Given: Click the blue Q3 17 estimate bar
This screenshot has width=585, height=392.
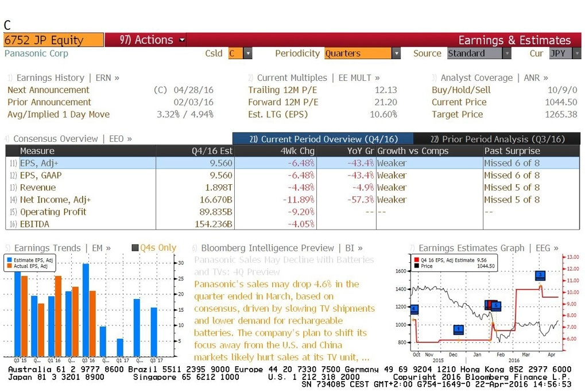Looking at the screenshot, I should tap(154, 332).
